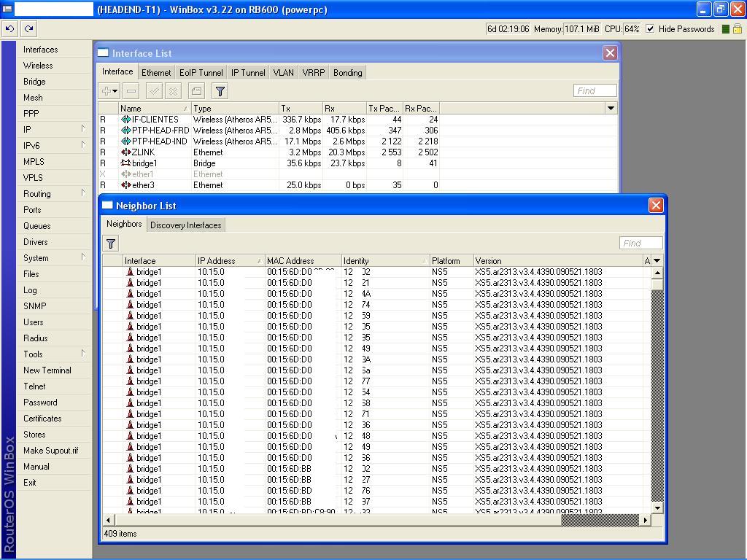Switch to the EoIP Tunnel tab
This screenshot has height=560, width=747.
pyautogui.click(x=201, y=73)
